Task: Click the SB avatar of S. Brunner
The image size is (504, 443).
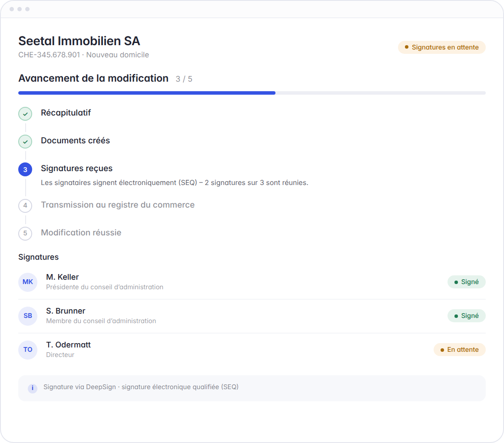Action: (28, 316)
